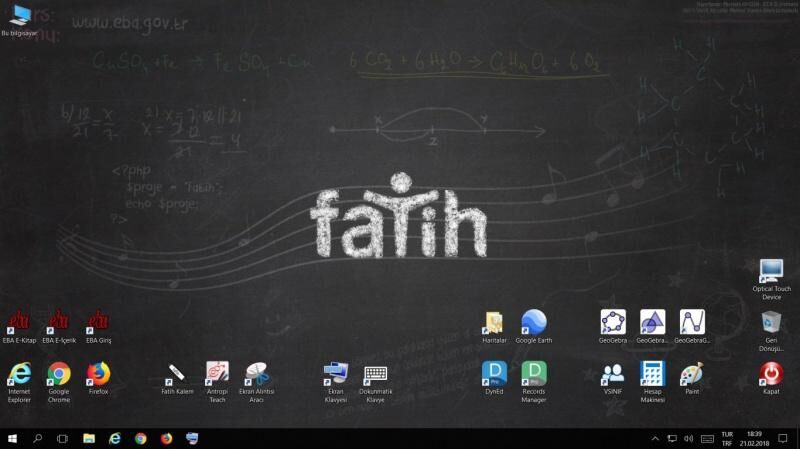Image resolution: width=800 pixels, height=449 pixels.
Task: Launch Firefox from the taskbar
Action: pyautogui.click(x=166, y=438)
